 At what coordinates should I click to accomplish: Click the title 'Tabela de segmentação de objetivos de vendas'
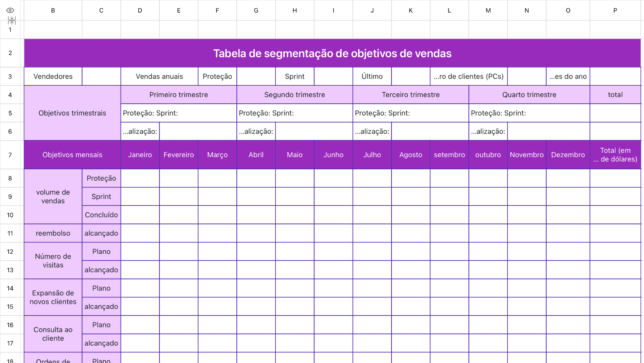[x=332, y=53]
